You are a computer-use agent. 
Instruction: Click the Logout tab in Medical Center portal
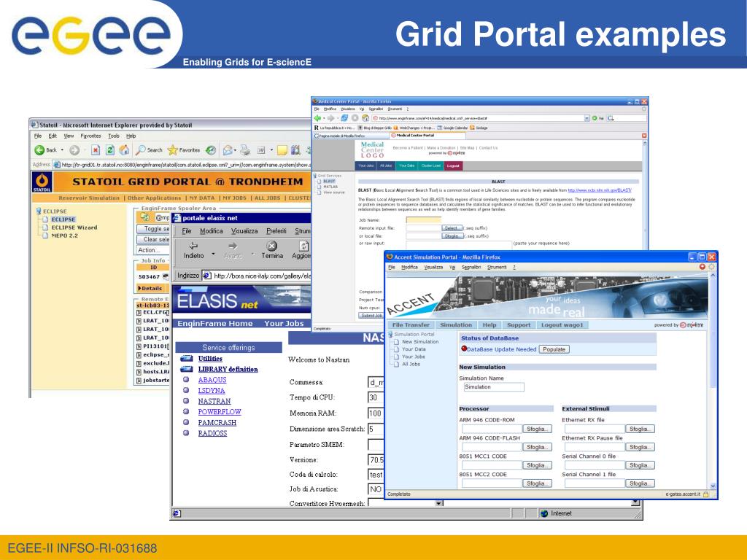453,166
